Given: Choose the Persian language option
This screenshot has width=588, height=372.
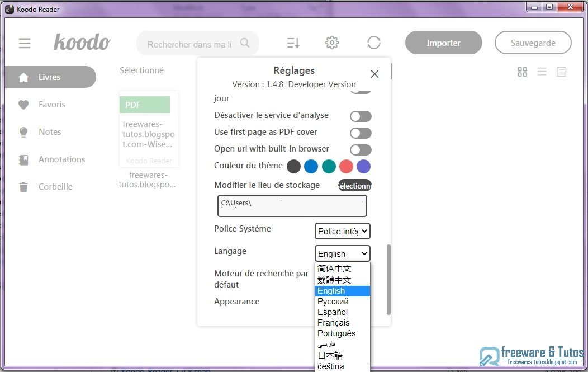Looking at the screenshot, I should click(343, 344).
